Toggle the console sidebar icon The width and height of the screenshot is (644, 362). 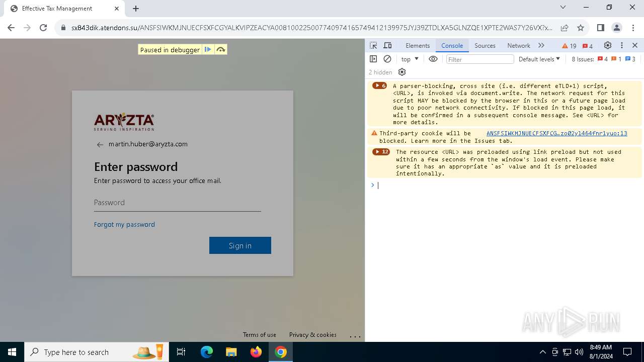(x=373, y=59)
